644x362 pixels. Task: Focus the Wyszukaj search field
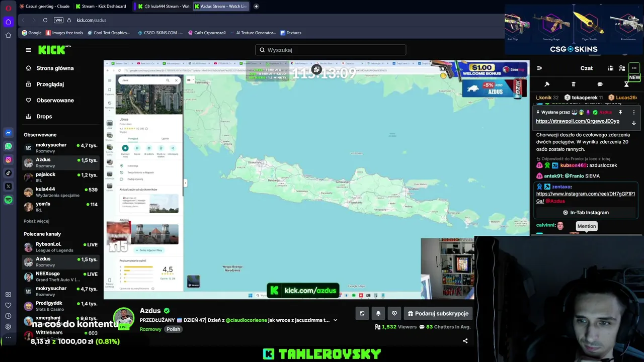tap(331, 50)
